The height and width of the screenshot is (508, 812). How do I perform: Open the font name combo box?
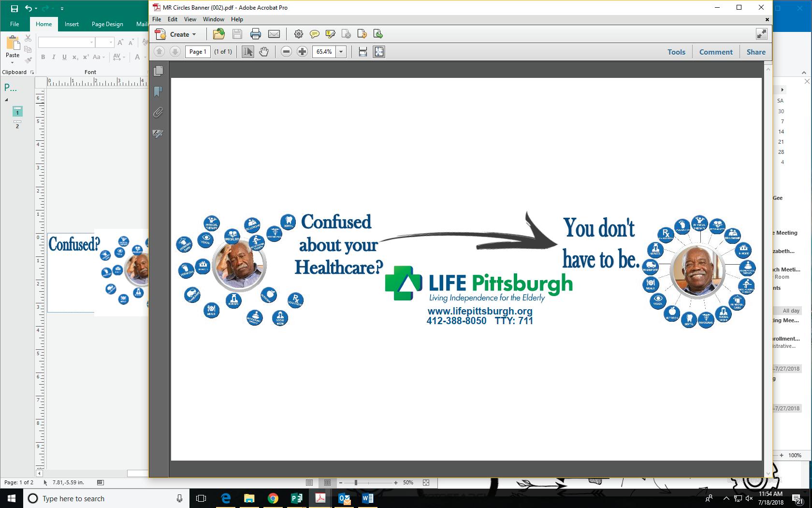click(66, 43)
